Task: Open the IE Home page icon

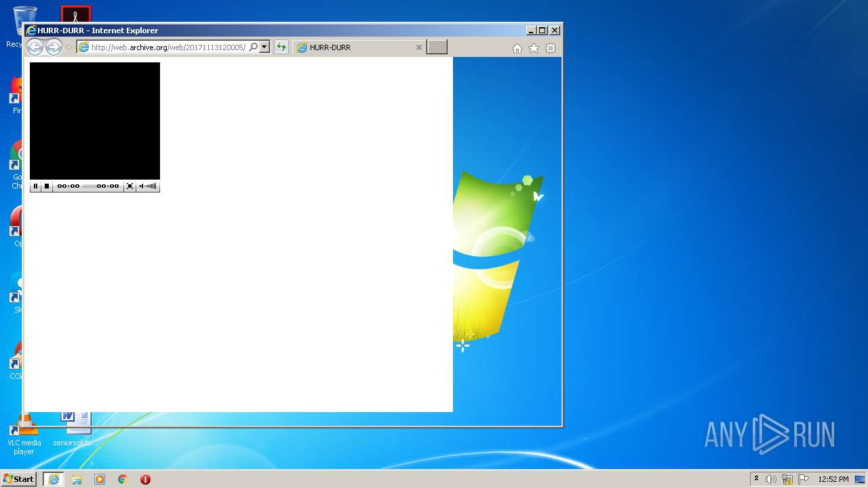Action: click(517, 48)
